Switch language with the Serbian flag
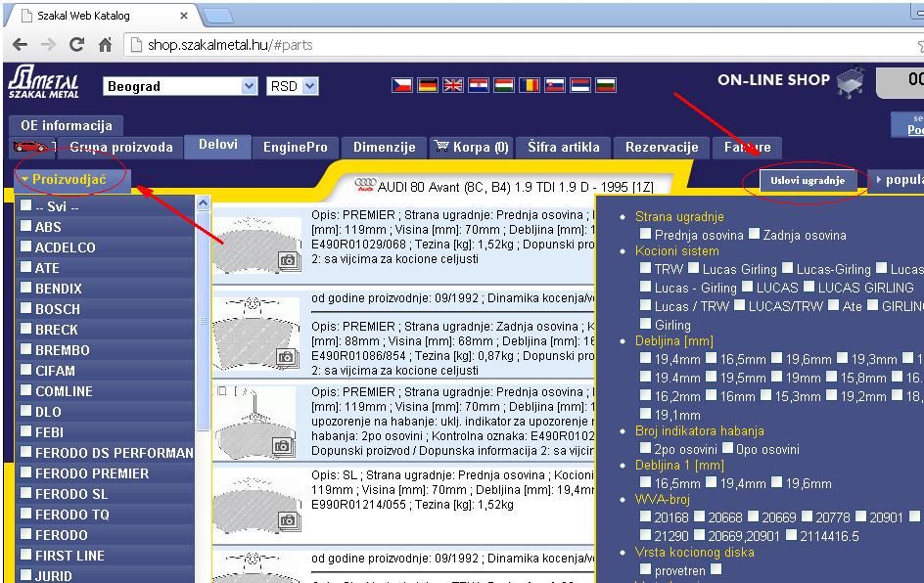Screen dimensions: 924x583 tap(580, 85)
